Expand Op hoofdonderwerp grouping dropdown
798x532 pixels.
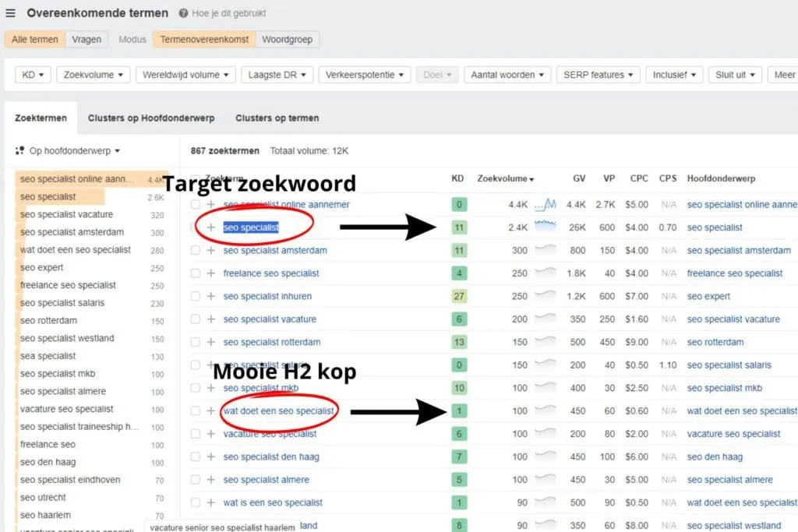[x=74, y=150]
